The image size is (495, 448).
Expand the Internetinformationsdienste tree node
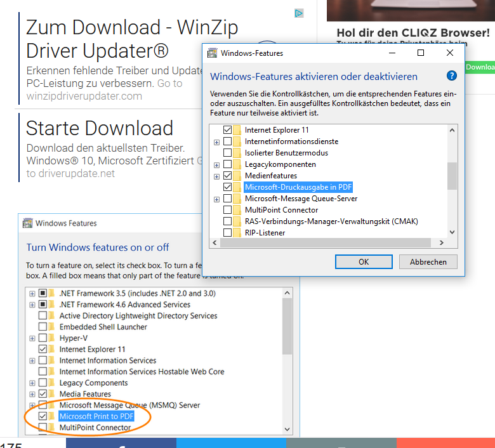tap(216, 142)
